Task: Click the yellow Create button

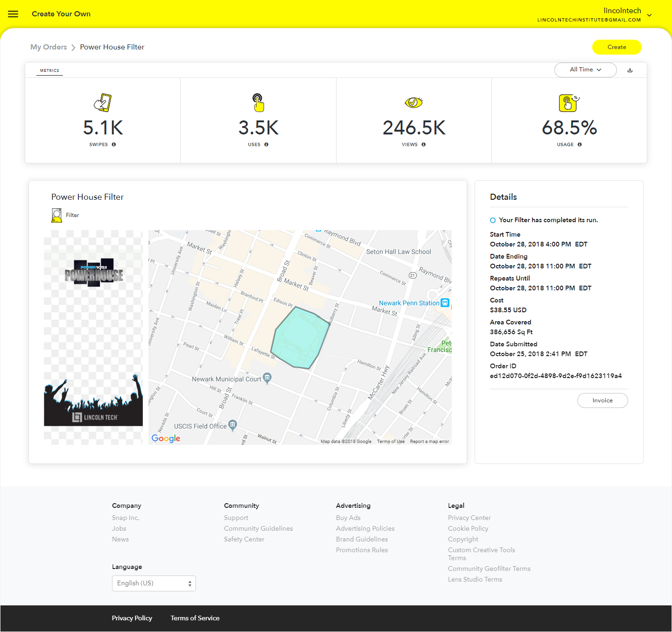Action: click(616, 47)
